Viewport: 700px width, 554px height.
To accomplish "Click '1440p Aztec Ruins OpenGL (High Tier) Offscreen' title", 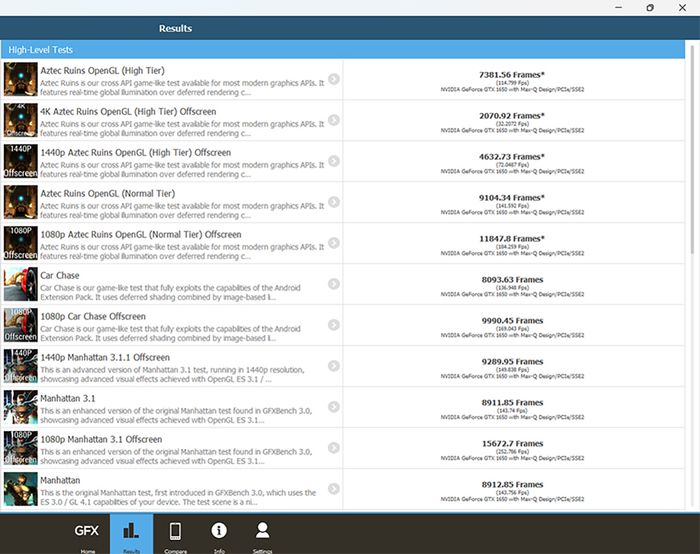I will (136, 153).
